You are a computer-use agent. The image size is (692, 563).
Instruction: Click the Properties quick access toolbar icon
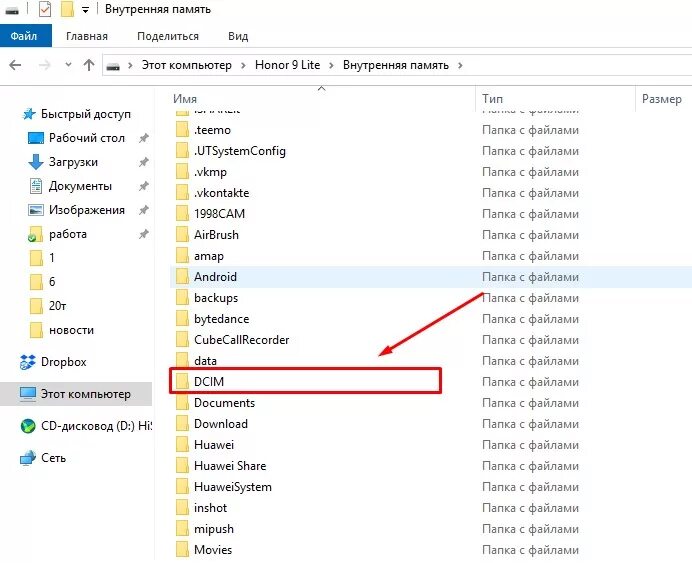45,9
